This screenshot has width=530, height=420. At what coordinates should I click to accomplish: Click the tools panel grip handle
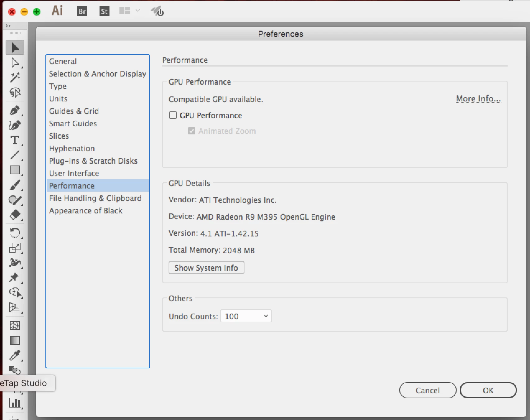(15, 33)
